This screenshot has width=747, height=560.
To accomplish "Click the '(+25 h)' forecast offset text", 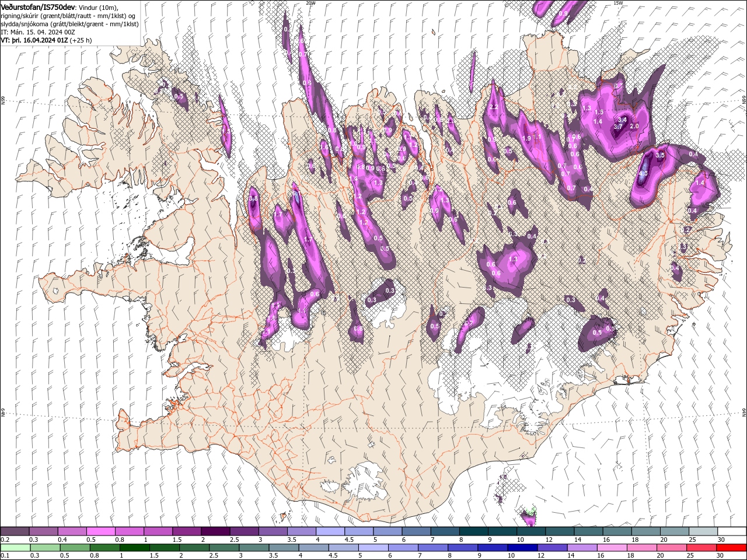I will (82, 40).
